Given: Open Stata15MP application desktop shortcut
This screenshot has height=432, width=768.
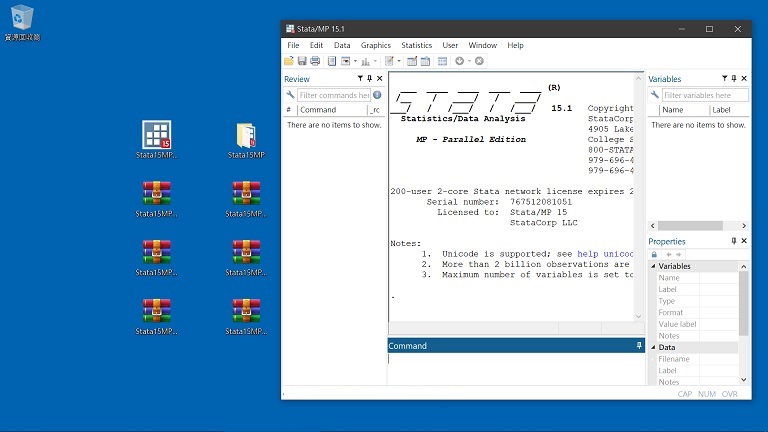Looking at the screenshot, I should [156, 135].
